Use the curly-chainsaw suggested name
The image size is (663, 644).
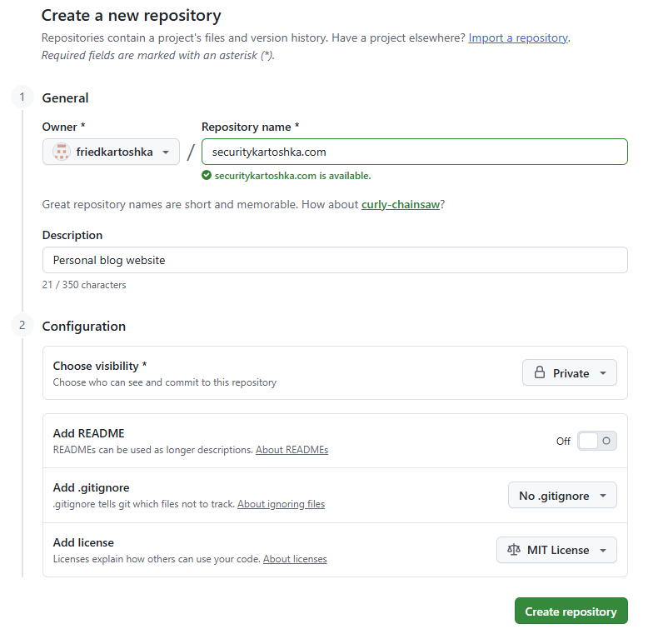401,205
